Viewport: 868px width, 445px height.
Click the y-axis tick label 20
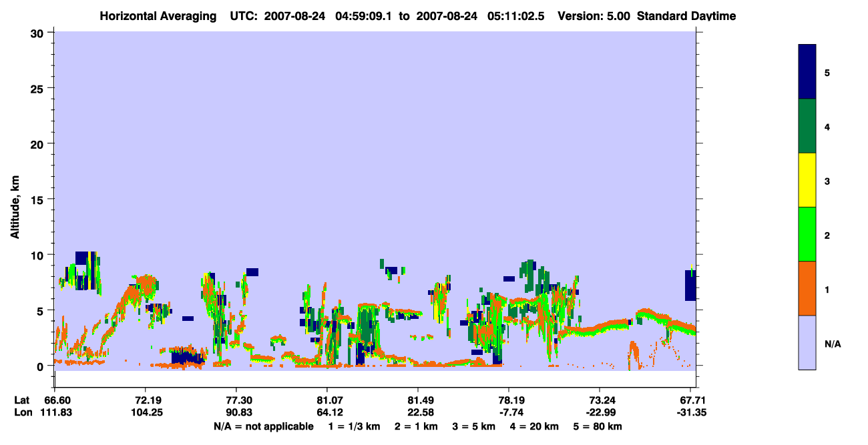[x=39, y=143]
